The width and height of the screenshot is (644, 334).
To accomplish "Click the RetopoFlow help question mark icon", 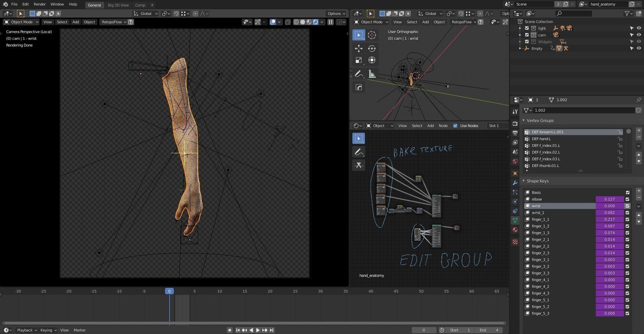I will coord(131,22).
